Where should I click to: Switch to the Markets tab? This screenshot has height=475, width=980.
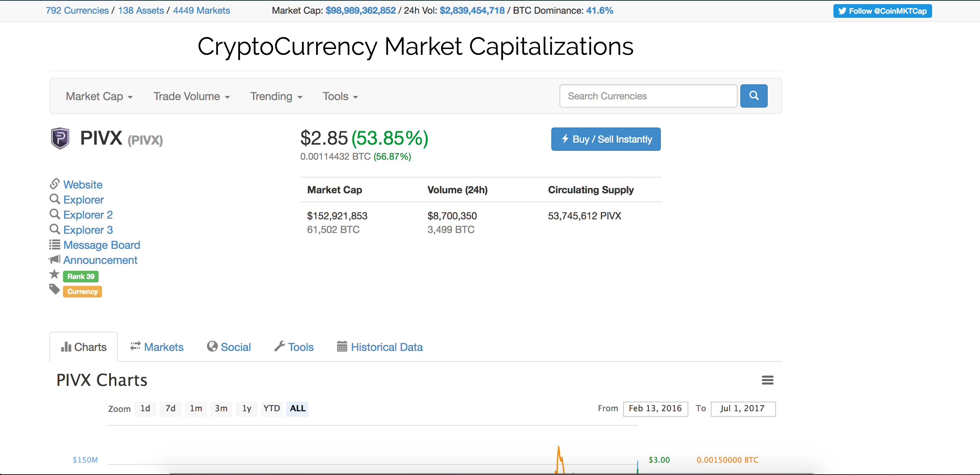pos(157,347)
